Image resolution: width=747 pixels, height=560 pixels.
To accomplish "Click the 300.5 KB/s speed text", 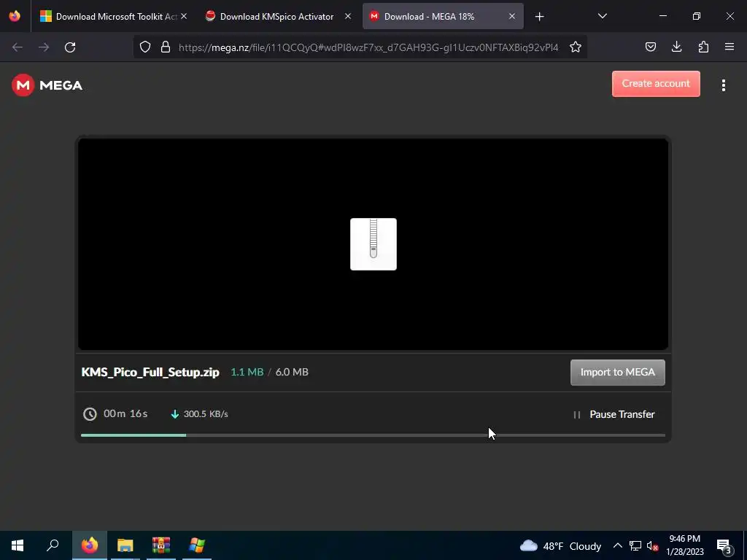I will 206,414.
